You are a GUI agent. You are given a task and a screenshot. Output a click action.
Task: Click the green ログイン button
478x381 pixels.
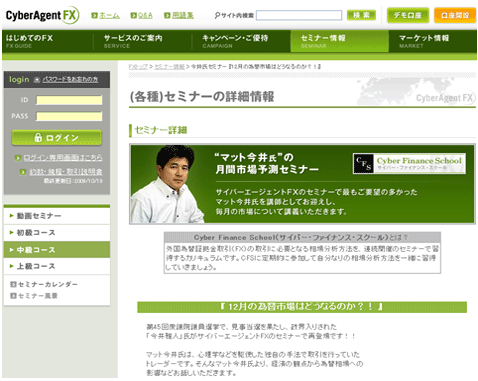click(57, 138)
